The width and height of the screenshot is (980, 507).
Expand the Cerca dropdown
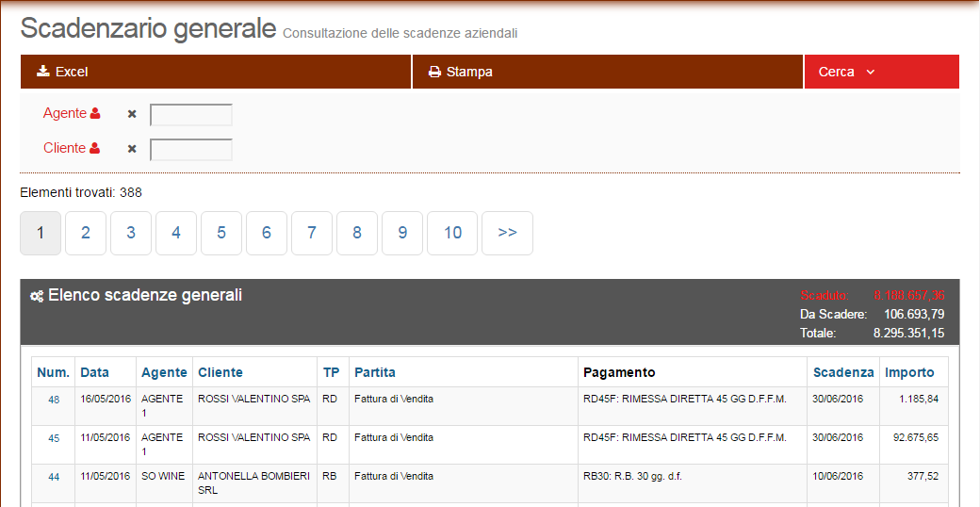click(846, 72)
